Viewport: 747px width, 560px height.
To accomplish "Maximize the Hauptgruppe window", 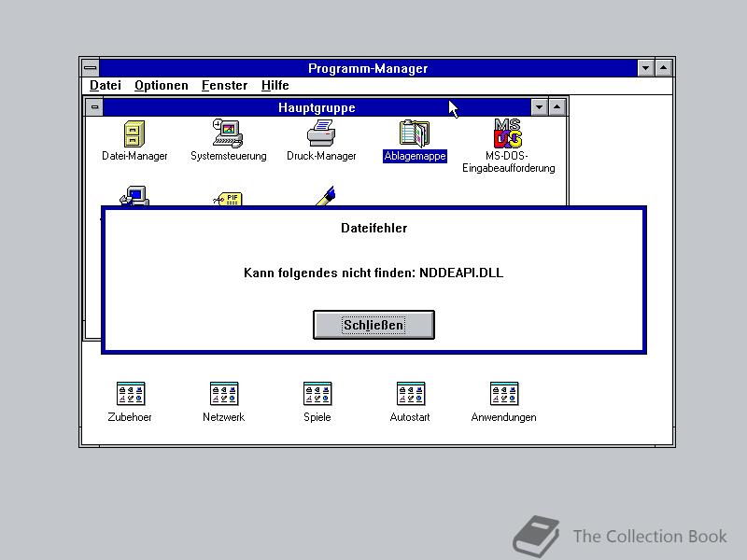I will [557, 107].
